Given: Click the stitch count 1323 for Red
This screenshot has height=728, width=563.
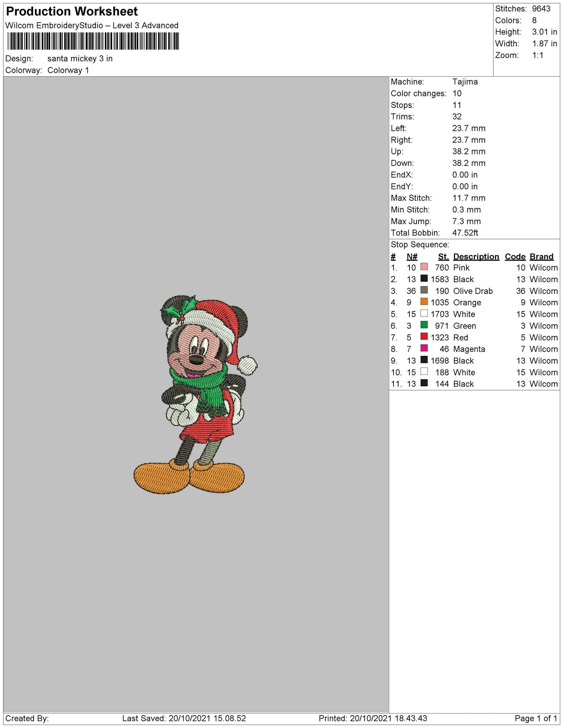Looking at the screenshot, I should point(440,338).
